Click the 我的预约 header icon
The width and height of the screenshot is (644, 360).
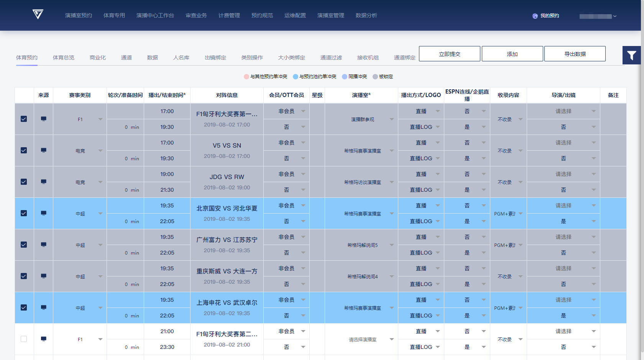pos(535,16)
